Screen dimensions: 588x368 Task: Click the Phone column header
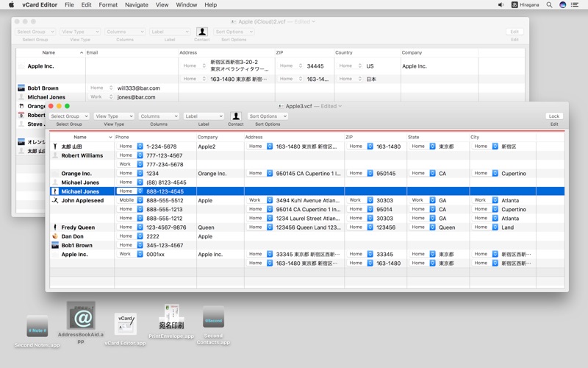[x=155, y=137]
